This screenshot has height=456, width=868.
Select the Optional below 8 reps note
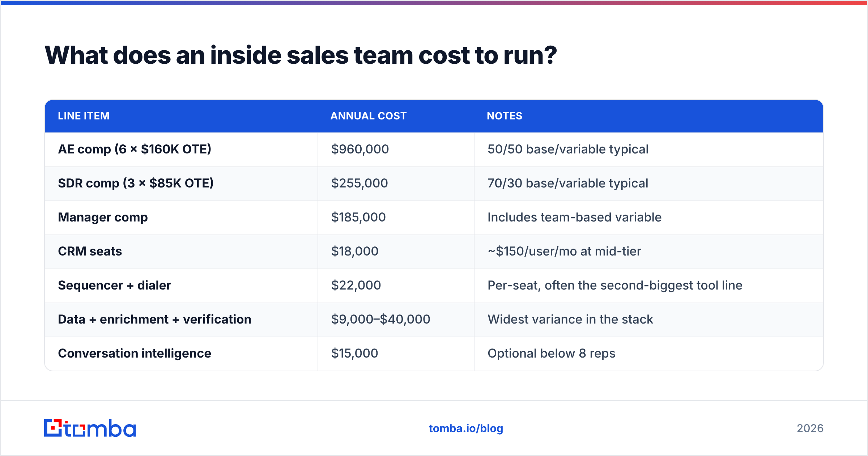551,353
